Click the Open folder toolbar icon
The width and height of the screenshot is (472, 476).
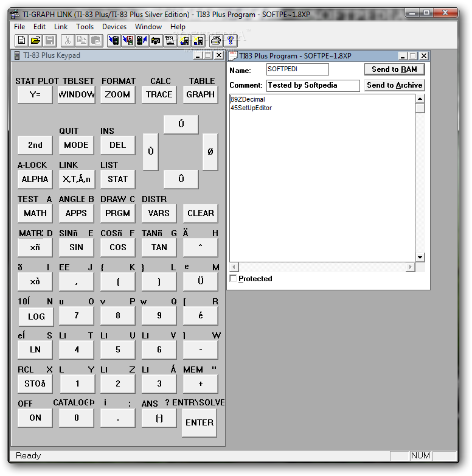(35, 40)
